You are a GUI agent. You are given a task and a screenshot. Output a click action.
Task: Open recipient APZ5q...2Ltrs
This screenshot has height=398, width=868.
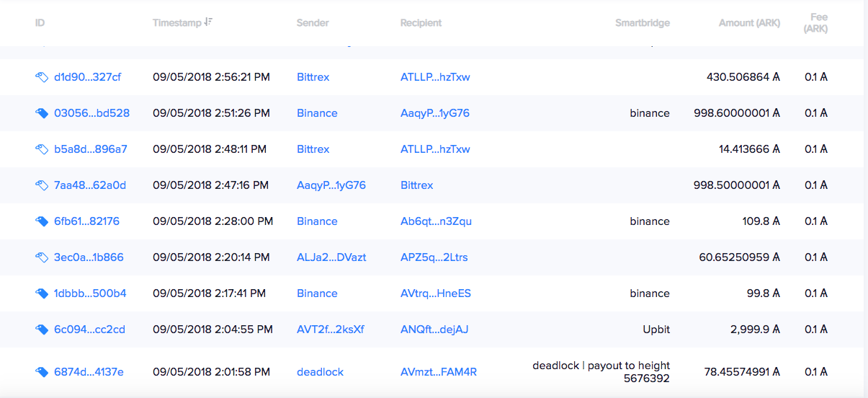[x=434, y=257]
